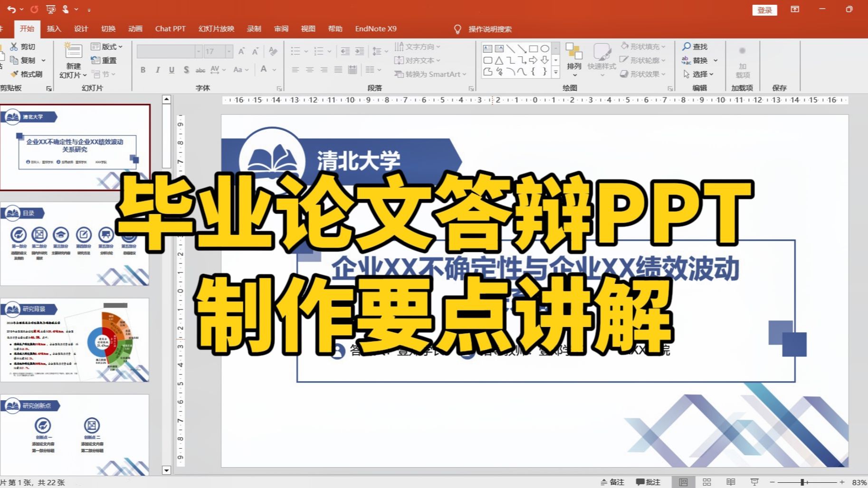Viewport: 868px width, 488px height.
Task: Click the 登录 login button
Action: tap(764, 9)
